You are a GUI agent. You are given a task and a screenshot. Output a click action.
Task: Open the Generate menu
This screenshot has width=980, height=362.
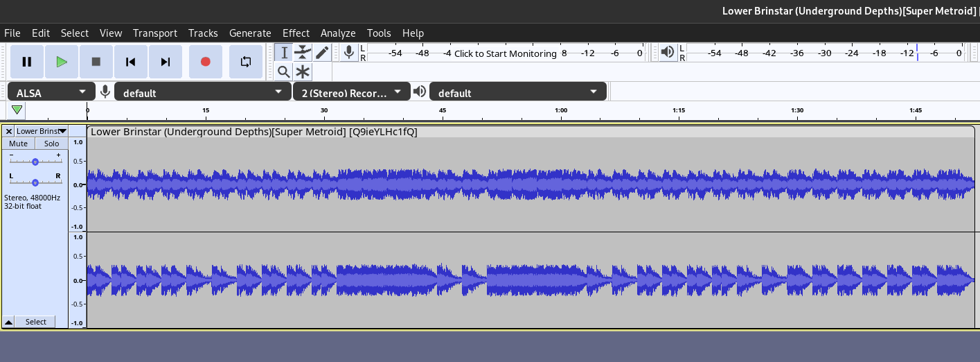coord(250,33)
